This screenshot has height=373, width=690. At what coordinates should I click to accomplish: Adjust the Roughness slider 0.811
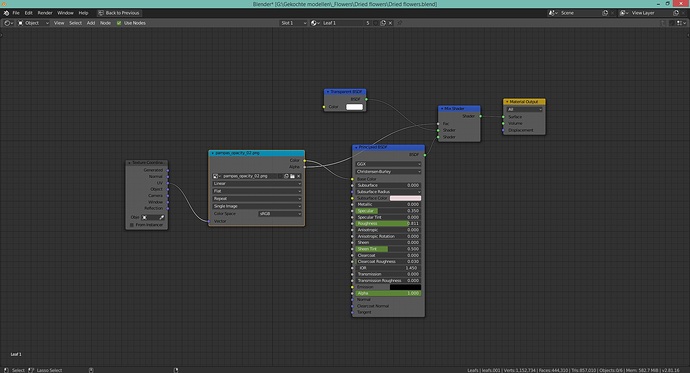pos(388,223)
